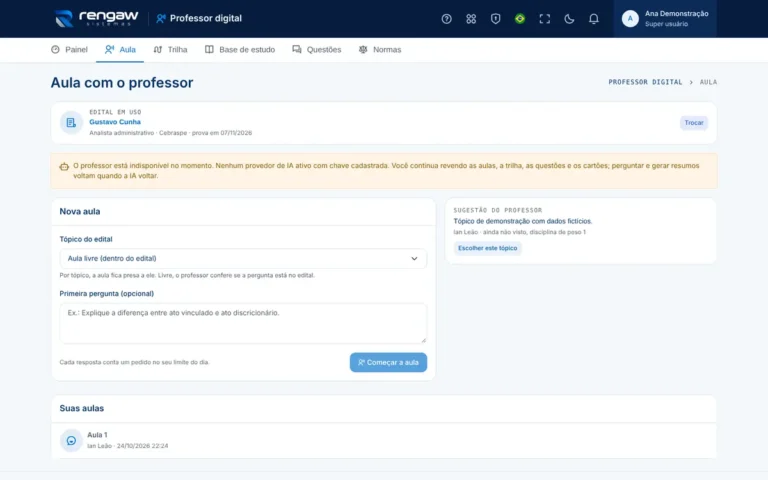Viewport: 768px width, 480px height.
Task: Change language via Brazil flag icon
Action: [x=520, y=19]
